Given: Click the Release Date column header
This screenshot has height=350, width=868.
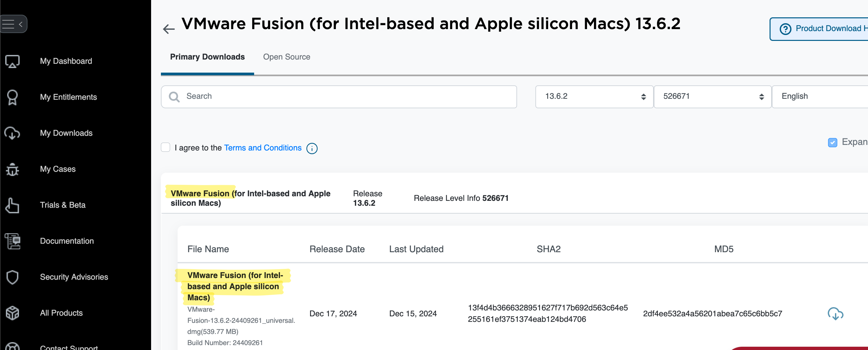Looking at the screenshot, I should coord(337,249).
